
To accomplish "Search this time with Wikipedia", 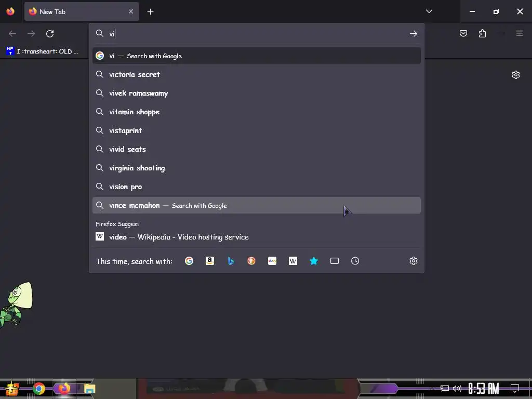I will pos(293,261).
